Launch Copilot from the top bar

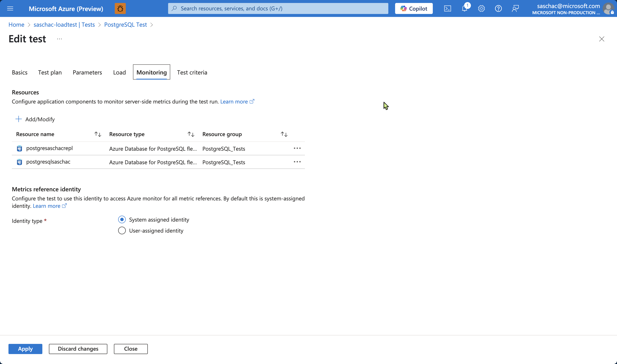coord(414,9)
